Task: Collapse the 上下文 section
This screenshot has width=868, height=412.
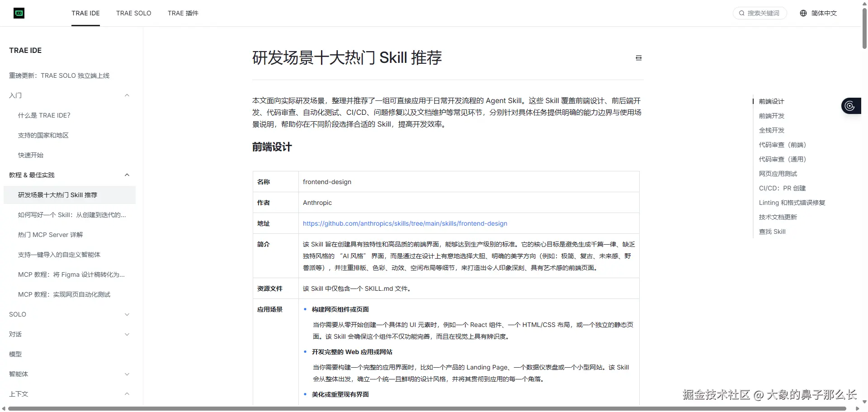Action: coord(127,394)
